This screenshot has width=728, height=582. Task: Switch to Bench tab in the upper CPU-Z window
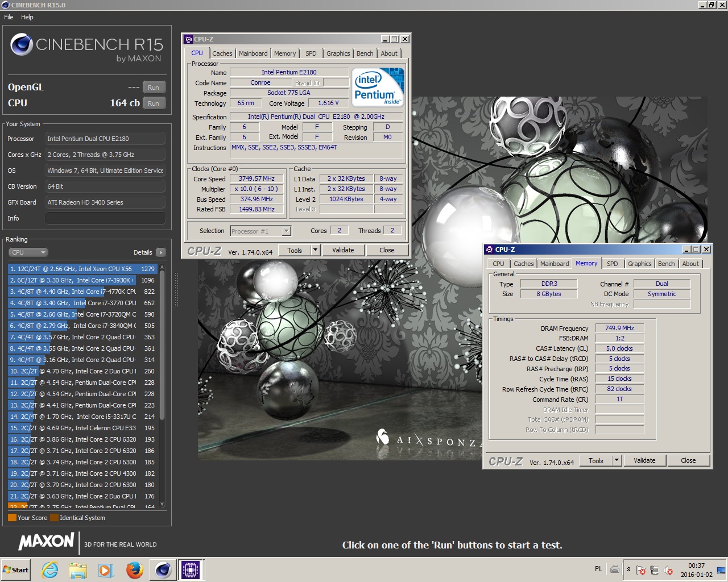tap(365, 53)
